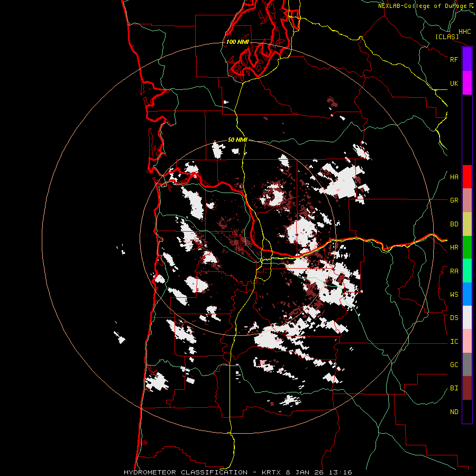Click the IC light pink legend swatch
This screenshot has width=476, height=476.
(467, 341)
